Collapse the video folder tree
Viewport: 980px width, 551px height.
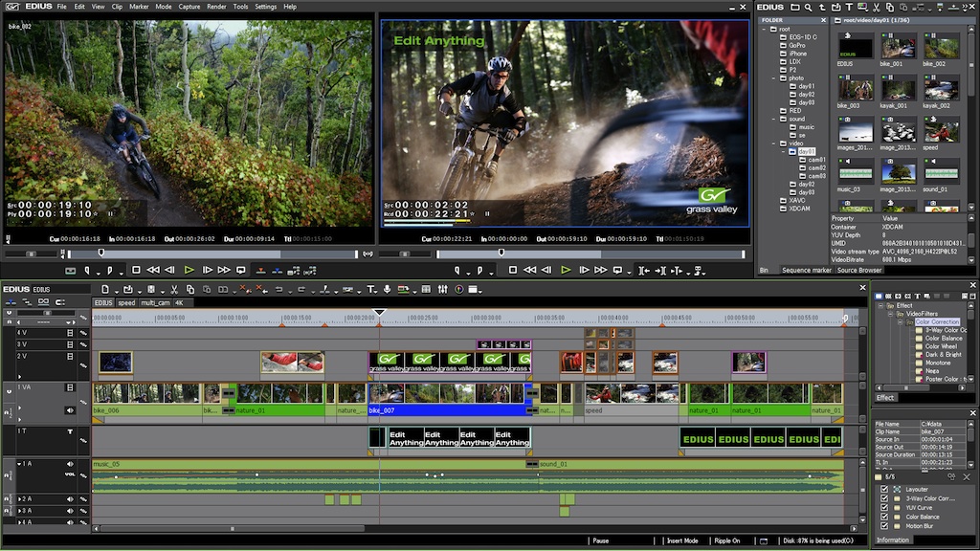pyautogui.click(x=773, y=143)
